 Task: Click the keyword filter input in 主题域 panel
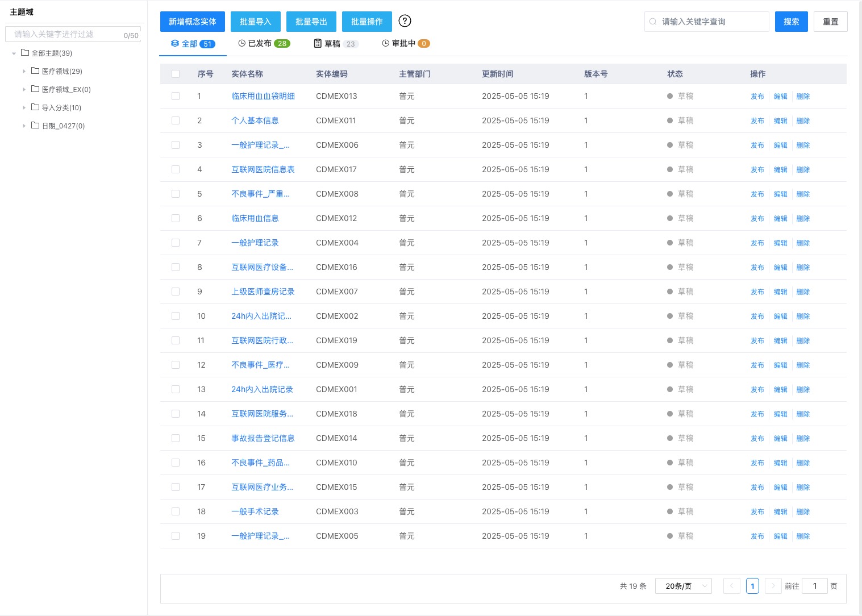pyautogui.click(x=63, y=34)
